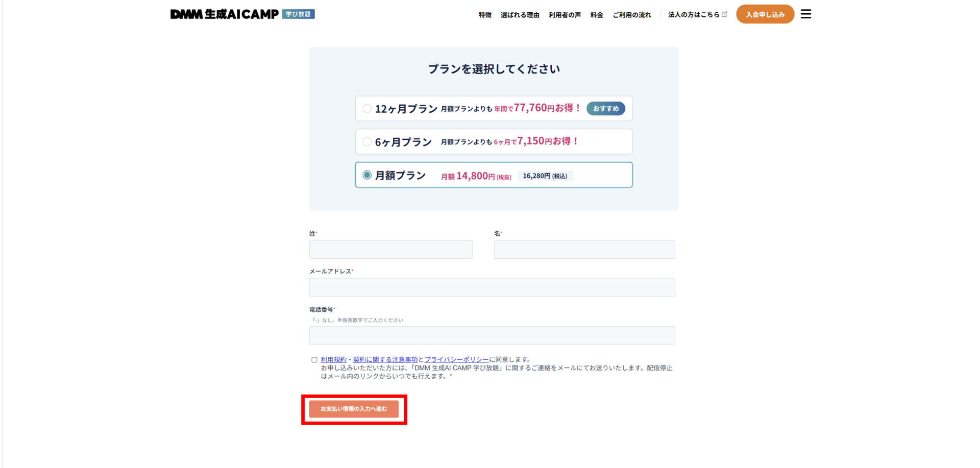Click the phone number hint text
This screenshot has height=468, width=980.
[357, 321]
